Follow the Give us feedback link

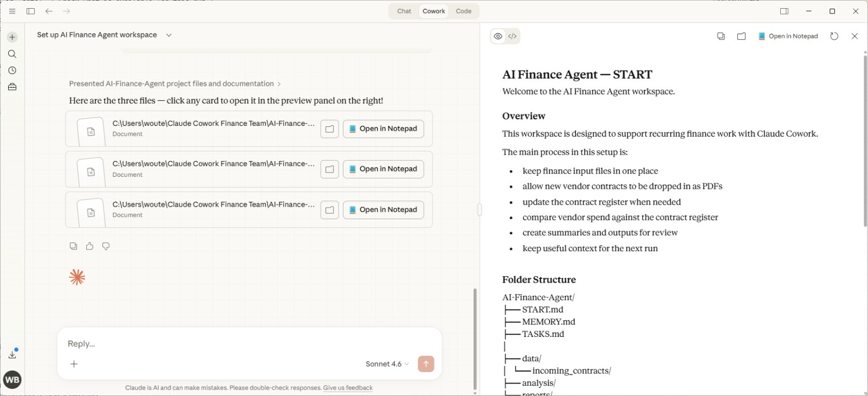tap(348, 388)
